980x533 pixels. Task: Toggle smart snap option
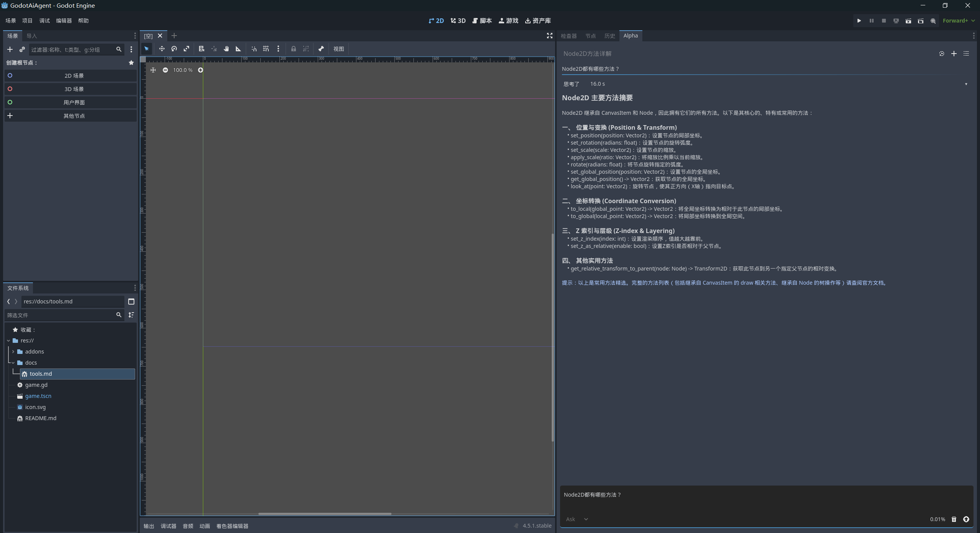coord(254,49)
